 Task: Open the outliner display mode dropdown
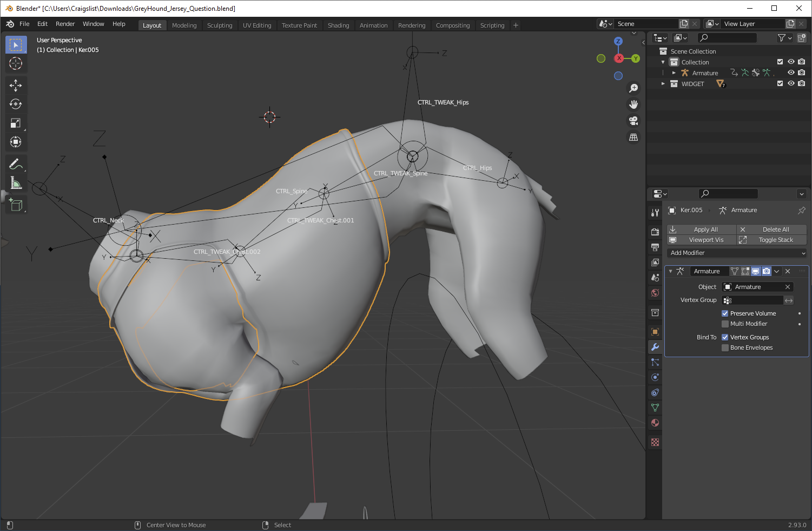pyautogui.click(x=681, y=38)
